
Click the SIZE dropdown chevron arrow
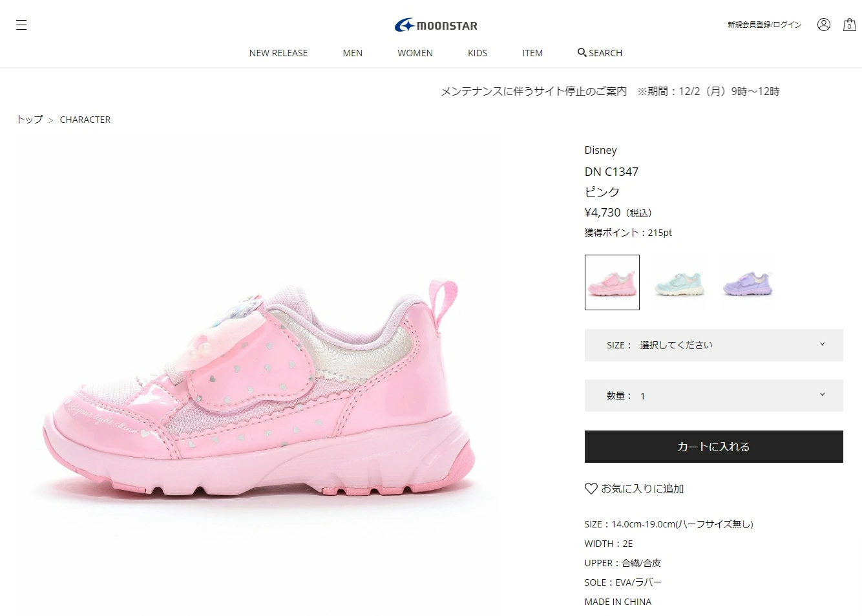pos(822,344)
